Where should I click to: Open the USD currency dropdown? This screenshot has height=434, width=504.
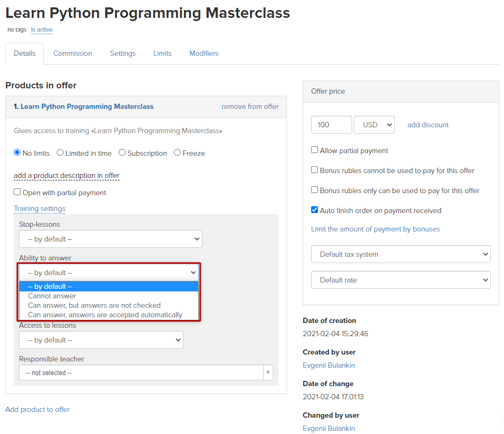pos(374,125)
